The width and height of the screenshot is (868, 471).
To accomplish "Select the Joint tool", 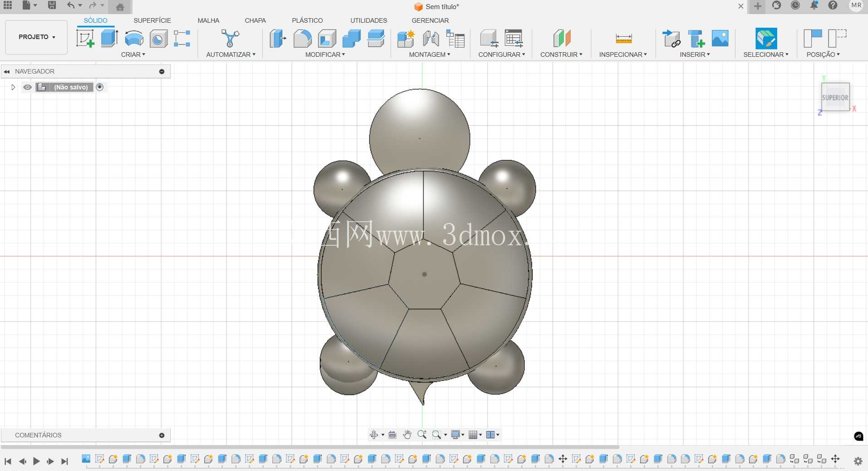I will coord(430,38).
